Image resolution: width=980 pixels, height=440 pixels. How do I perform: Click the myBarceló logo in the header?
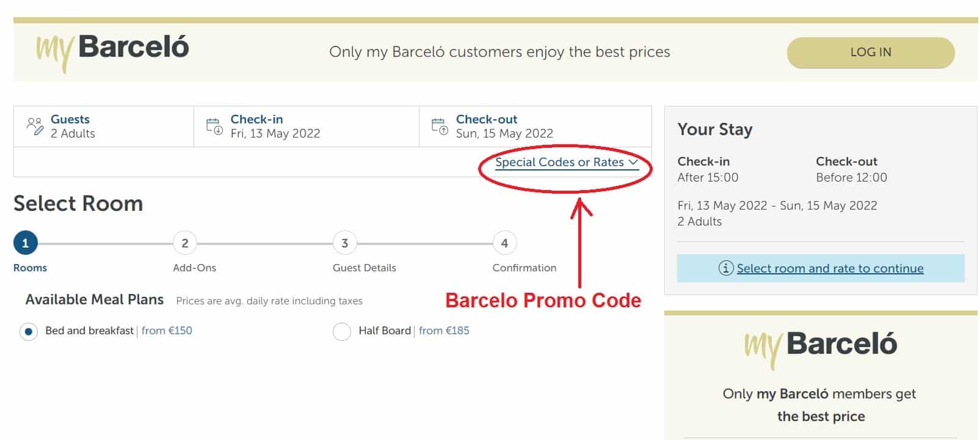pyautogui.click(x=113, y=48)
